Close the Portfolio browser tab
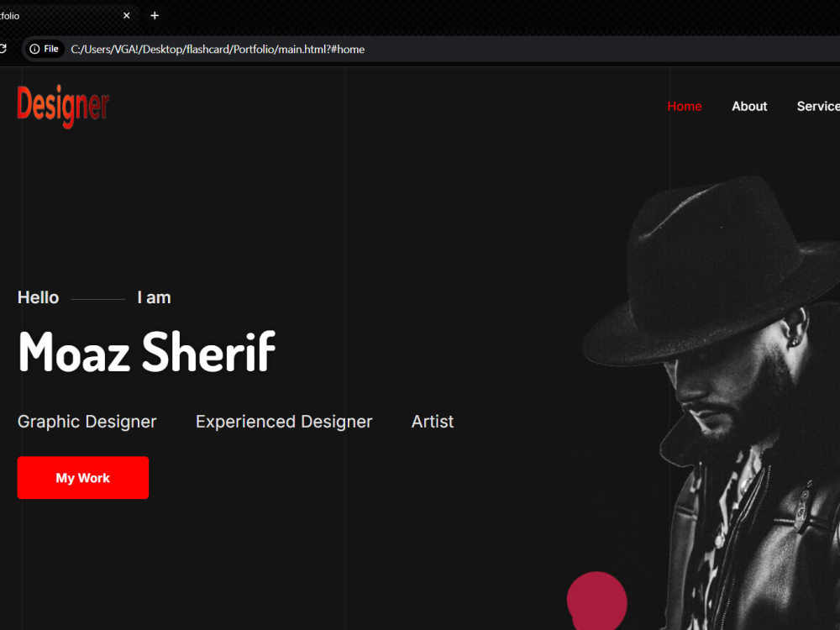Screen dimensions: 840x630 [127, 15]
